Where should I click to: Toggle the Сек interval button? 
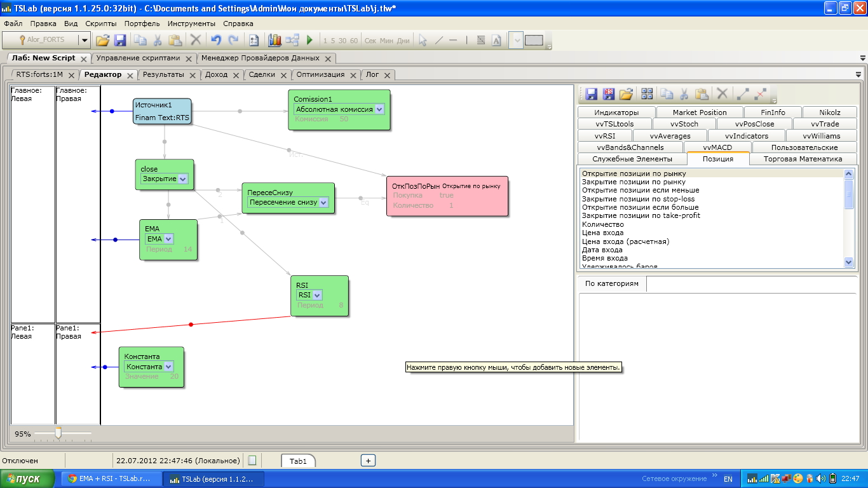point(370,41)
